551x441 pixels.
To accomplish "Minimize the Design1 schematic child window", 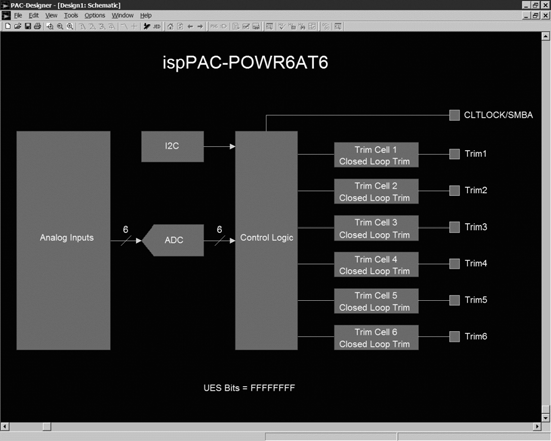I will (526, 15).
